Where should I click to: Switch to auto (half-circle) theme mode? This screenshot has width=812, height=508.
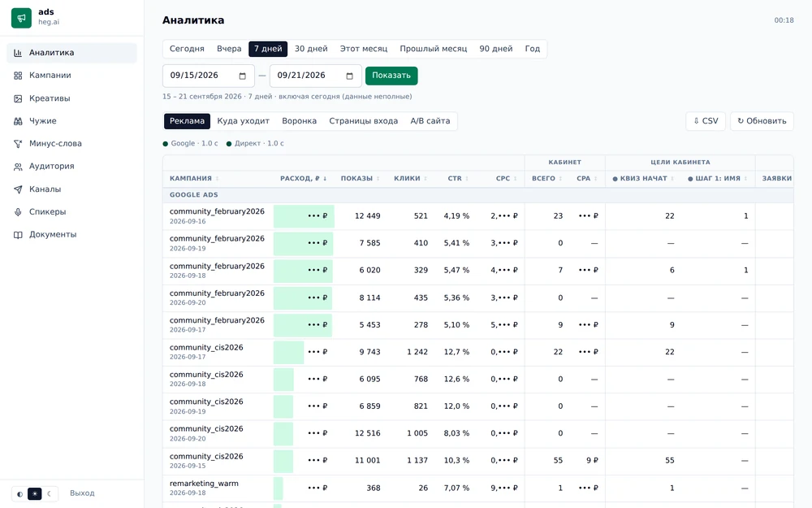(20, 494)
